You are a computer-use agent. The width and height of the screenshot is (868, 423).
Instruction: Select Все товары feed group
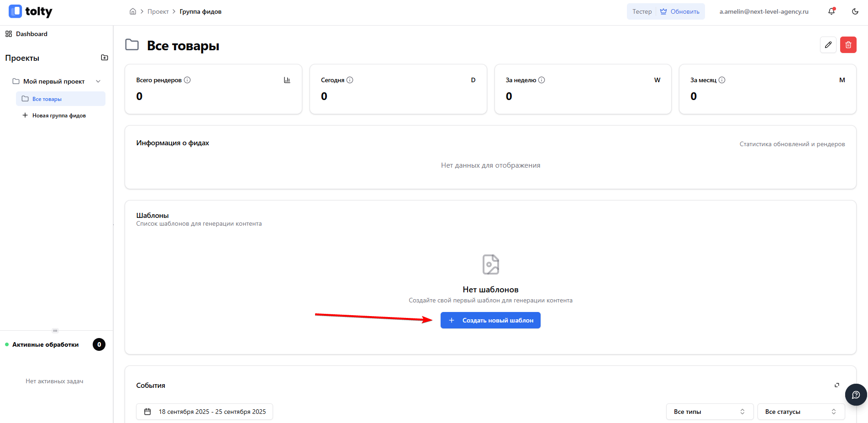click(61, 99)
